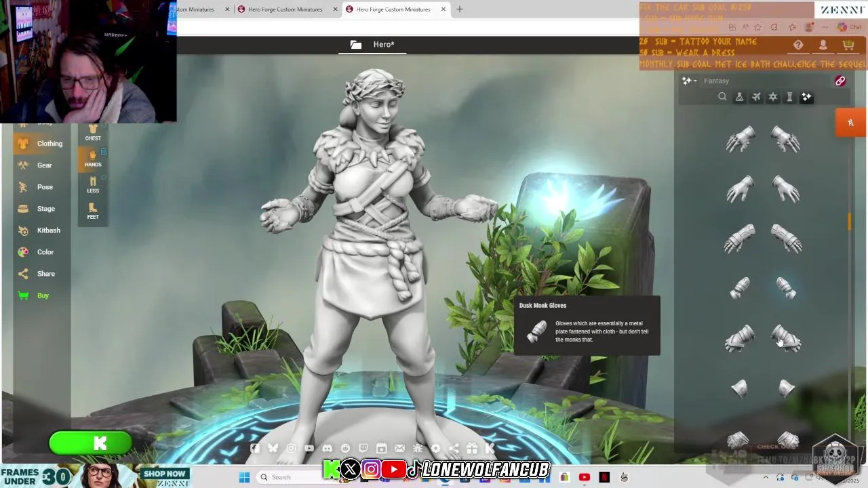
Task: Click the help question mark icon
Action: (x=798, y=45)
